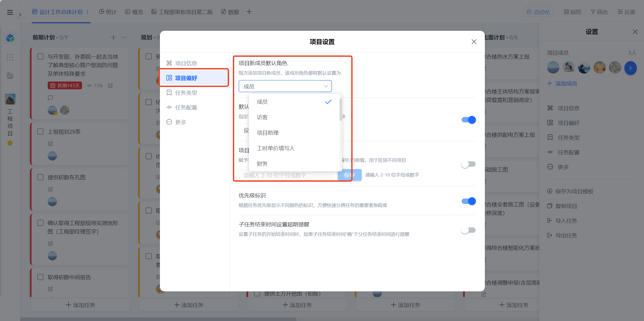Click the 延期143天 overdue tag
The height and width of the screenshot is (321, 644).
pyautogui.click(x=65, y=85)
